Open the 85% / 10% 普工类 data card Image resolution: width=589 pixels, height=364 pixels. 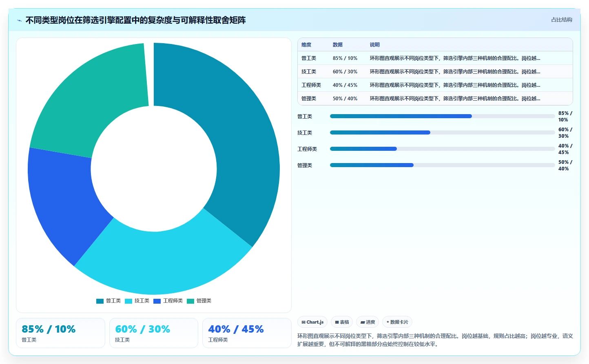pos(60,333)
